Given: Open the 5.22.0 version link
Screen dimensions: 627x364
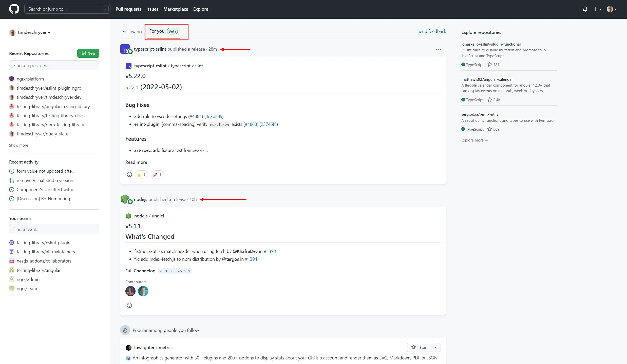Looking at the screenshot, I should [x=132, y=87].
